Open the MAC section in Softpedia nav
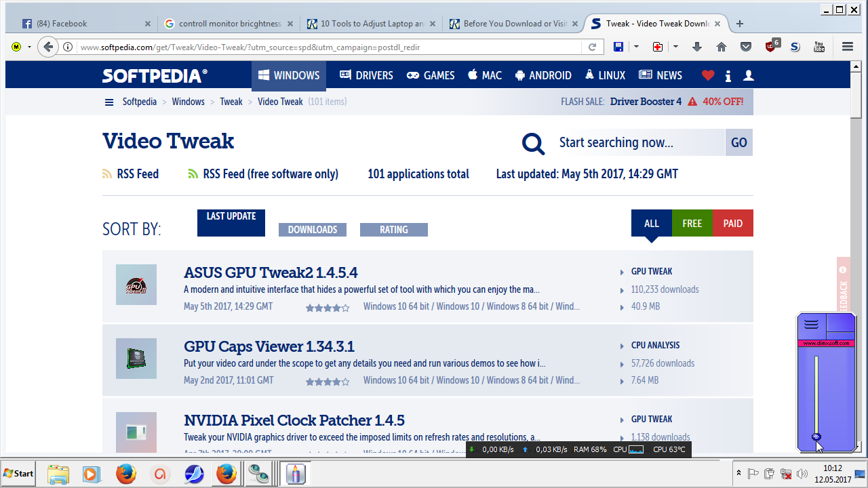Screen dimensions: 868x488 tap(485, 75)
